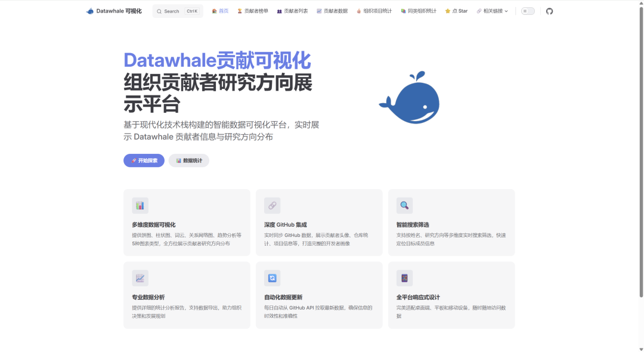Click the 多维度数据可视化 card title
644x352 pixels.
(x=154, y=225)
